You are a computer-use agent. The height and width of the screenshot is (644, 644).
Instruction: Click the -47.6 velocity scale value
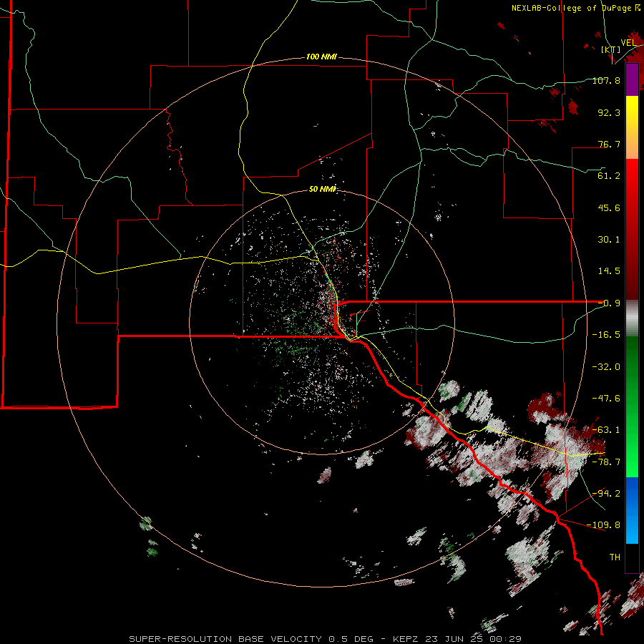[606, 398]
